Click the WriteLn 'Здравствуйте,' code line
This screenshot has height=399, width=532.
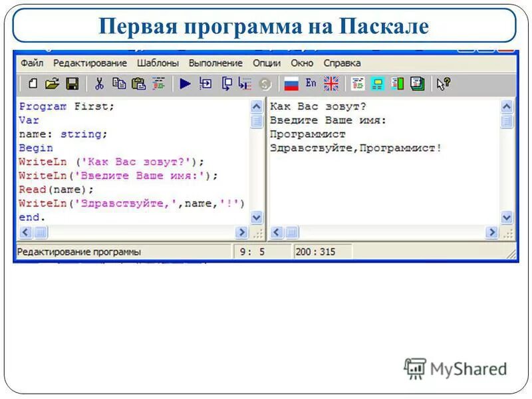pyautogui.click(x=132, y=203)
